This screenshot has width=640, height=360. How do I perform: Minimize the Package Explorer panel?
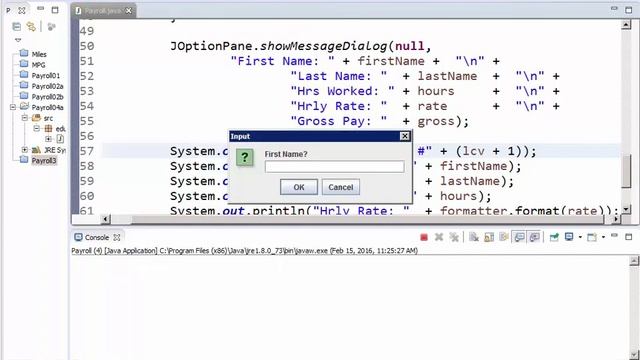(40, 8)
